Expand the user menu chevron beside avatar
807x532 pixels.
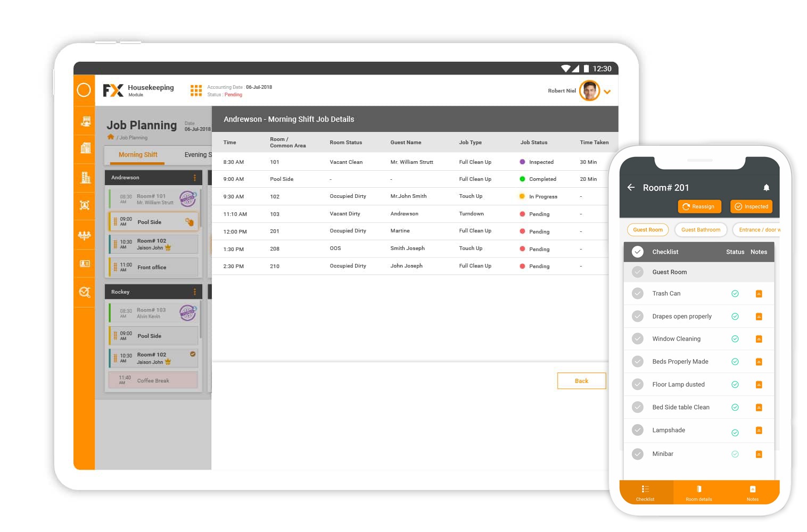coord(607,92)
